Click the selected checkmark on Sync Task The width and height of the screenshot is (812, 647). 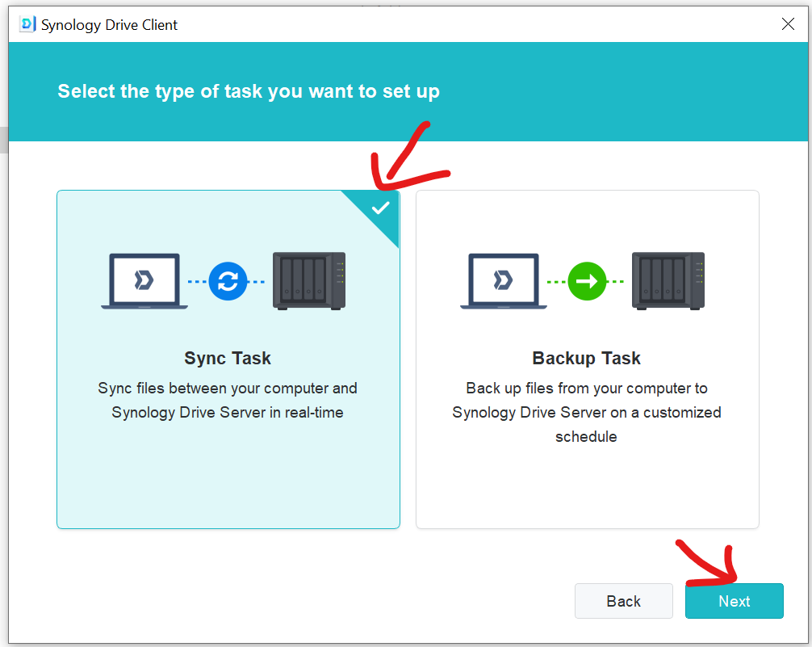381,208
